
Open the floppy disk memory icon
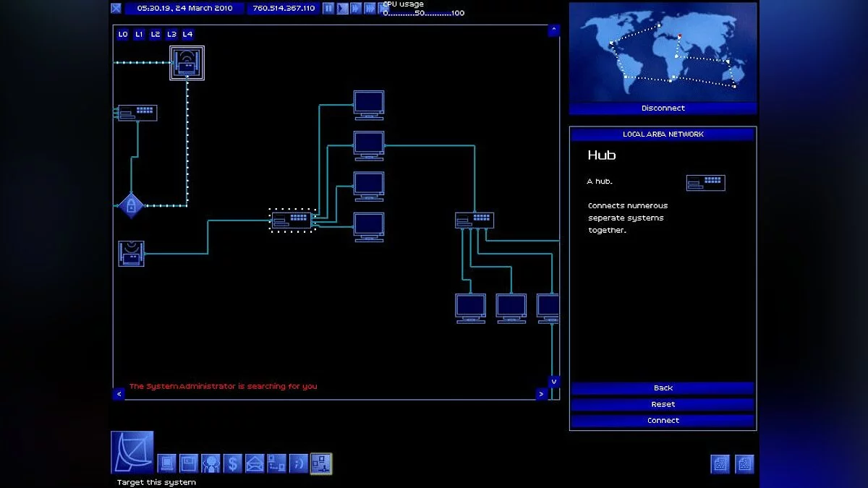click(x=189, y=463)
